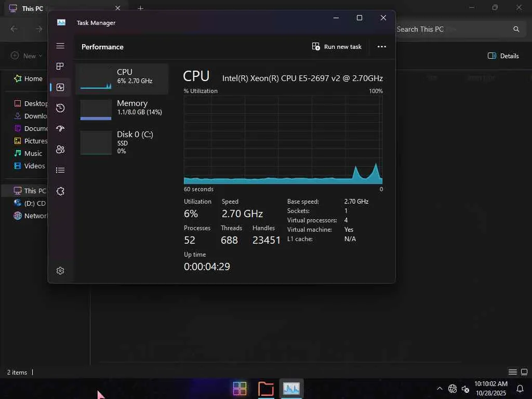The image size is (532, 399).
Task: Switch Explorer to details list view
Action: 513,372
